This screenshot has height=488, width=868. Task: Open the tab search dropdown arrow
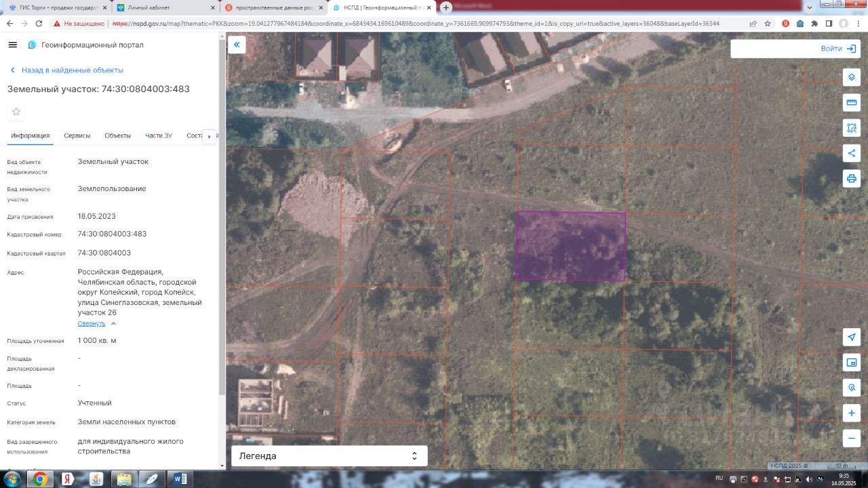(810, 6)
